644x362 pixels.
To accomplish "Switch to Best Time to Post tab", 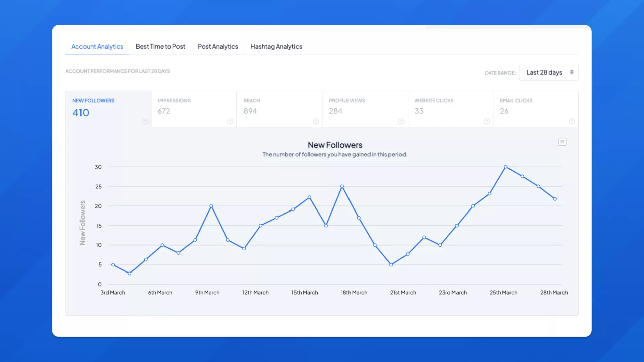I will (x=160, y=47).
